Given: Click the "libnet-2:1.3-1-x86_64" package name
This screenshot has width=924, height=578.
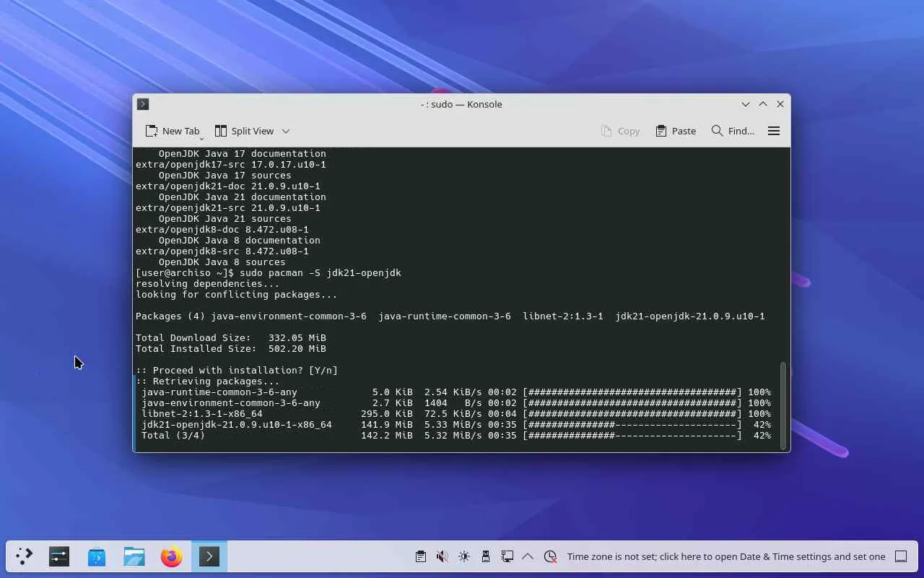Looking at the screenshot, I should [202, 414].
